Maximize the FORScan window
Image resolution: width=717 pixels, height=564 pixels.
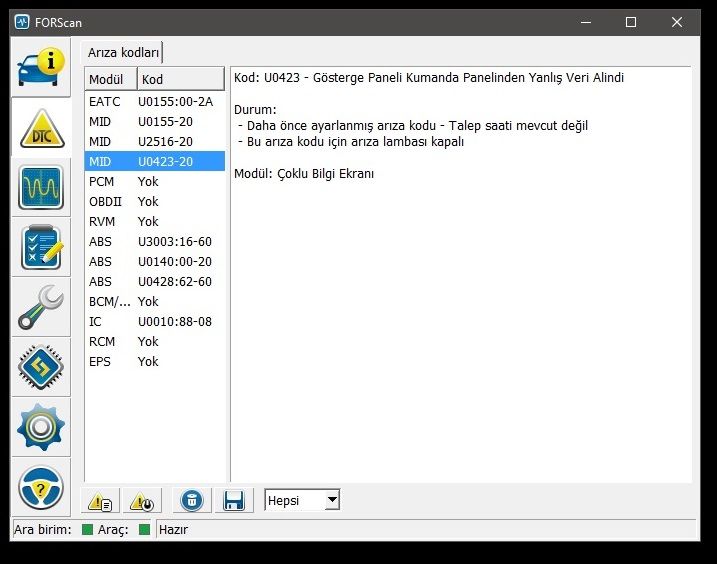coord(631,22)
